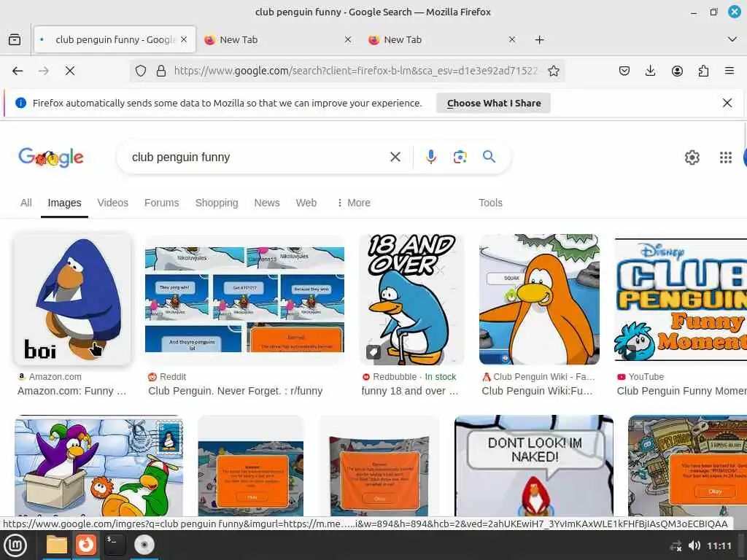This screenshot has width=747, height=560.
Task: Switch to the Forums tab
Action: point(161,203)
